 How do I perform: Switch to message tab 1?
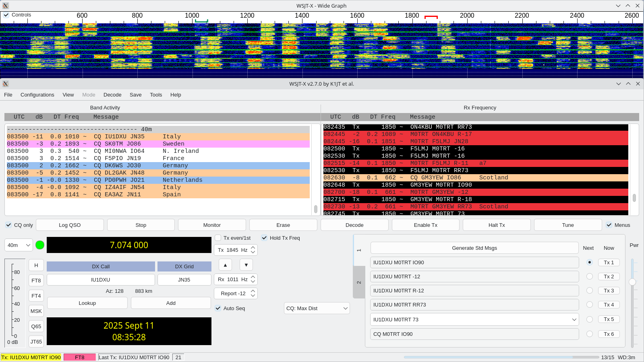(359, 251)
